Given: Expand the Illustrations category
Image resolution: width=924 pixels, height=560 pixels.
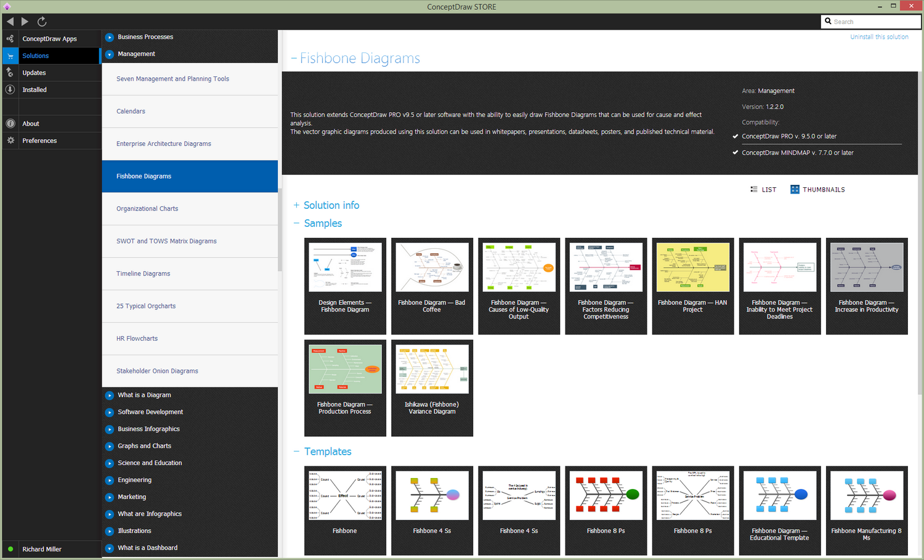Looking at the screenshot, I should pos(110,531).
